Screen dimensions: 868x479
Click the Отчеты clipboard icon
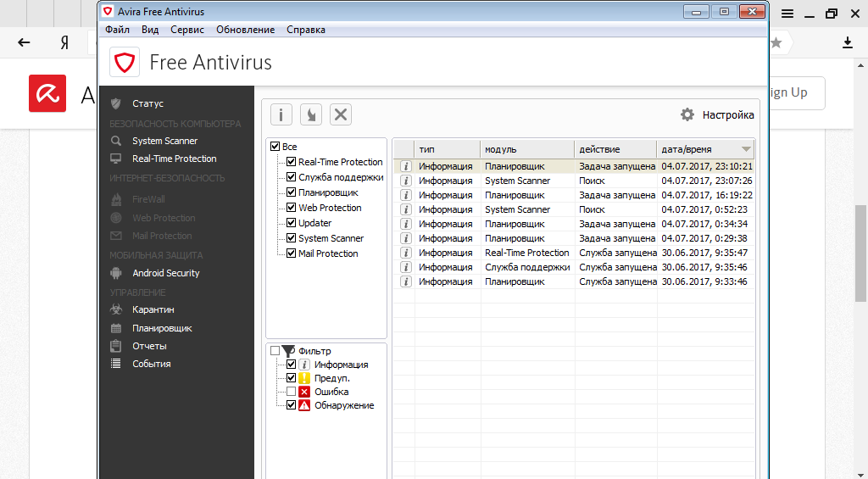point(115,346)
